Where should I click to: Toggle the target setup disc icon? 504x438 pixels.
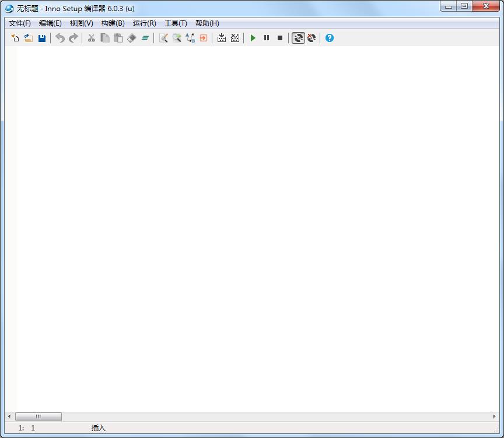coord(298,38)
